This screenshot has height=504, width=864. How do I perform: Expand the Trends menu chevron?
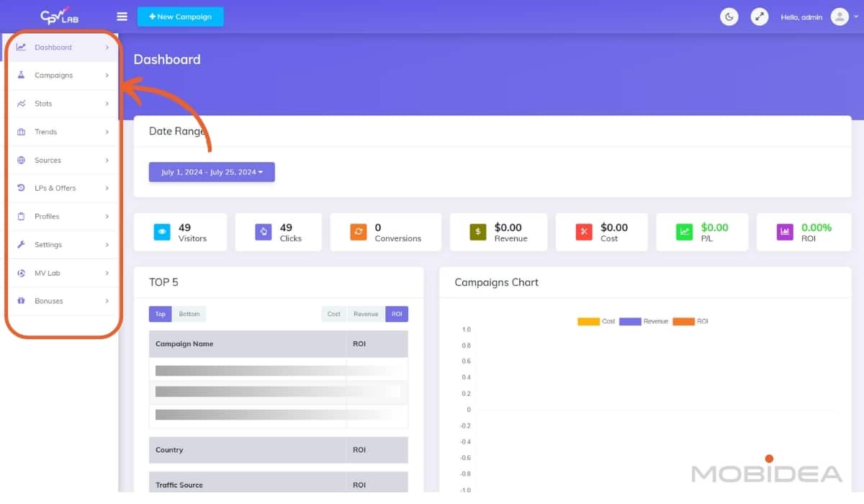pyautogui.click(x=107, y=132)
